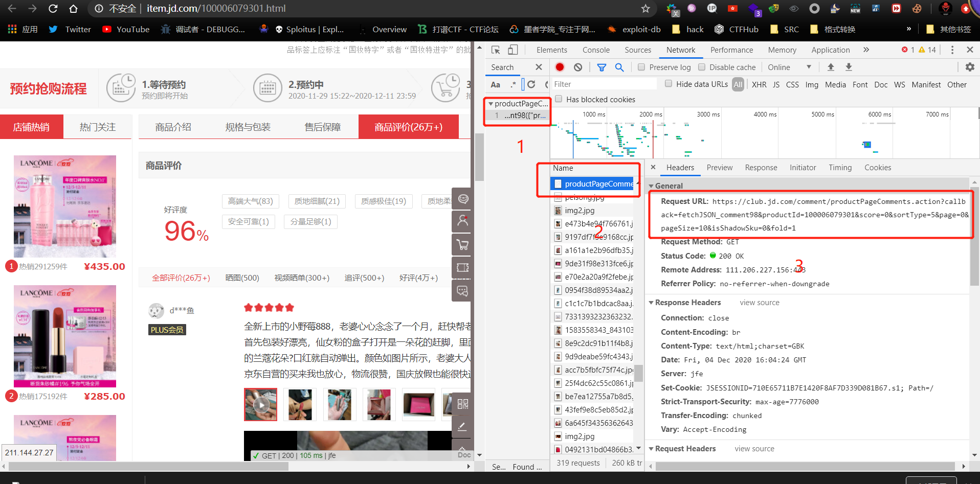Clear the network log
Image resolution: width=980 pixels, height=484 pixels.
click(x=578, y=67)
